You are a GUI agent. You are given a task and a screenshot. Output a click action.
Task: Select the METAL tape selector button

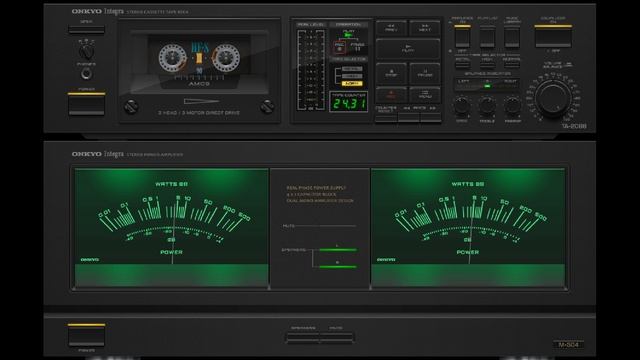coord(462,64)
